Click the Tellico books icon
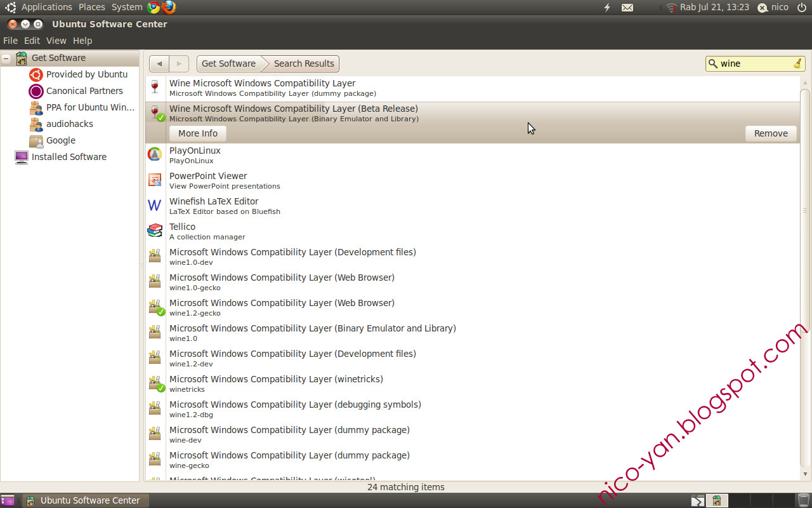812x508 pixels. tap(155, 231)
